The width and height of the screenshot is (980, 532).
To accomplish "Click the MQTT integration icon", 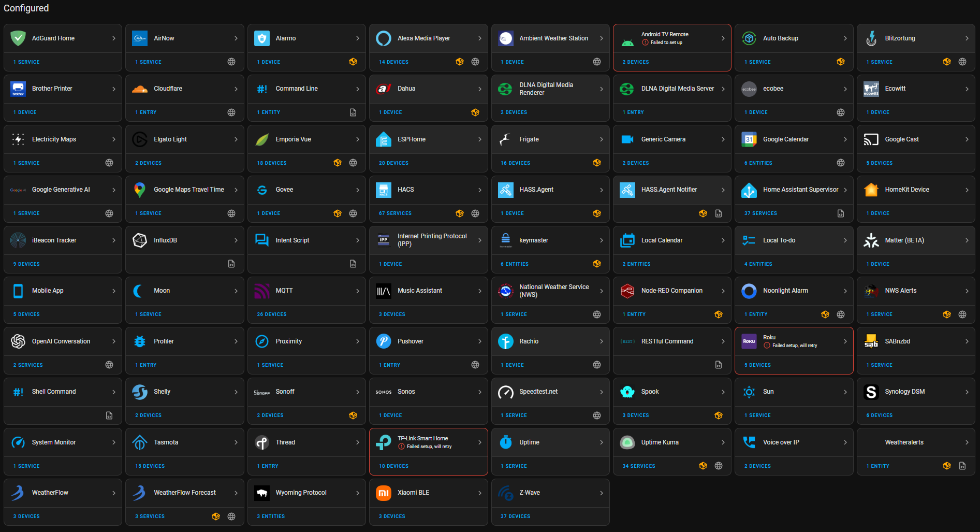I will click(261, 291).
